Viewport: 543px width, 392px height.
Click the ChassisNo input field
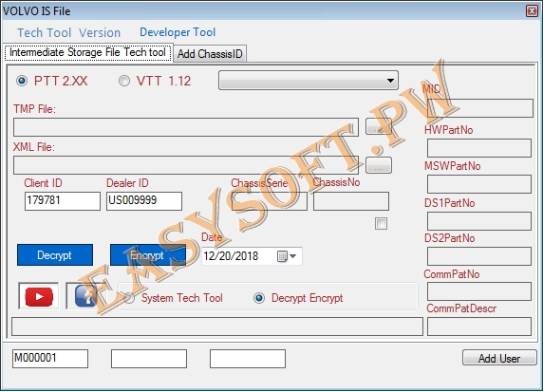(x=351, y=201)
